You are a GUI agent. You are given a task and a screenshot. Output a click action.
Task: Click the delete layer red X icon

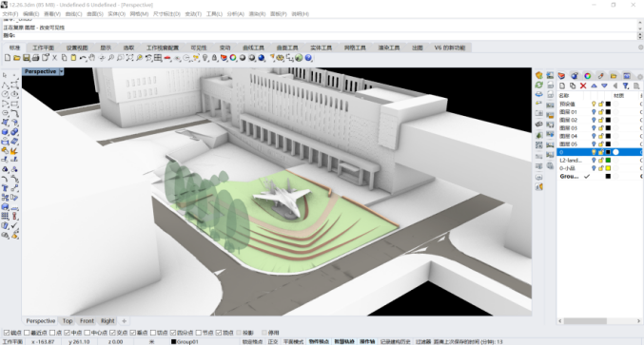(x=583, y=86)
